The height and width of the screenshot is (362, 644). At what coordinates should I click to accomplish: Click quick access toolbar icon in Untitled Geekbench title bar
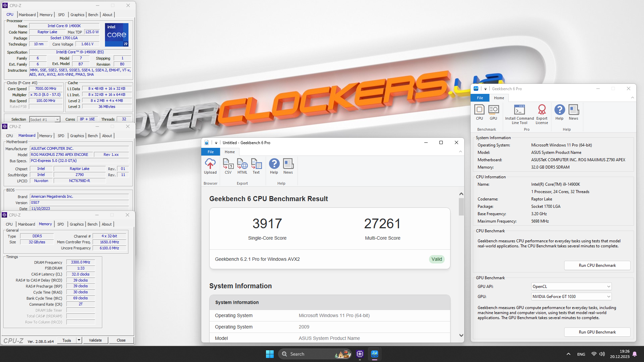pos(207,143)
